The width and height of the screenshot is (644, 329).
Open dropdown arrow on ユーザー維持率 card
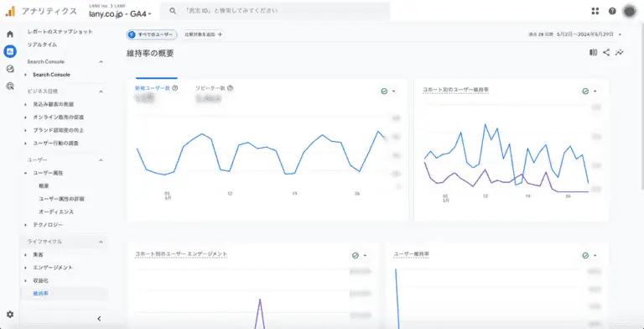pyautogui.click(x=595, y=255)
